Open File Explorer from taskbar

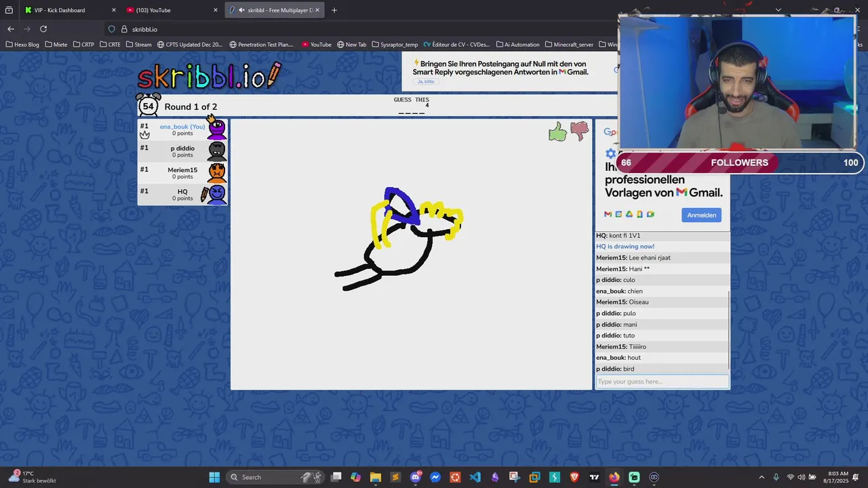pos(376,477)
